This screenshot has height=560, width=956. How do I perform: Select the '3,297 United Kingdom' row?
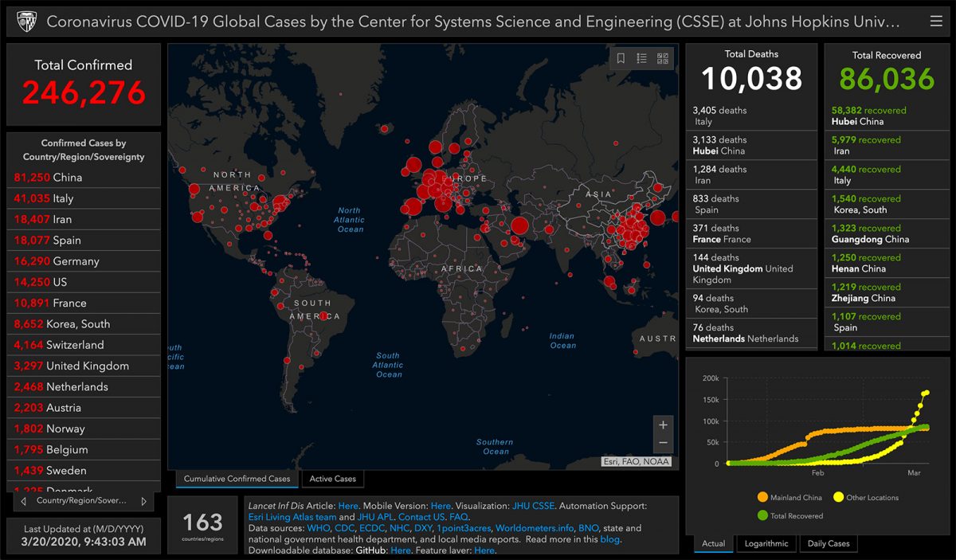pyautogui.click(x=84, y=366)
